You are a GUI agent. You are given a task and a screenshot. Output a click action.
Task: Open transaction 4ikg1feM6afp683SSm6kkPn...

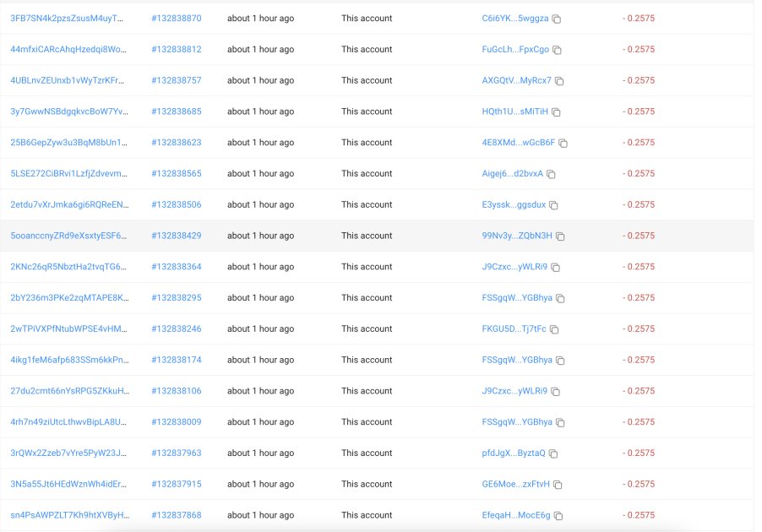click(x=69, y=361)
